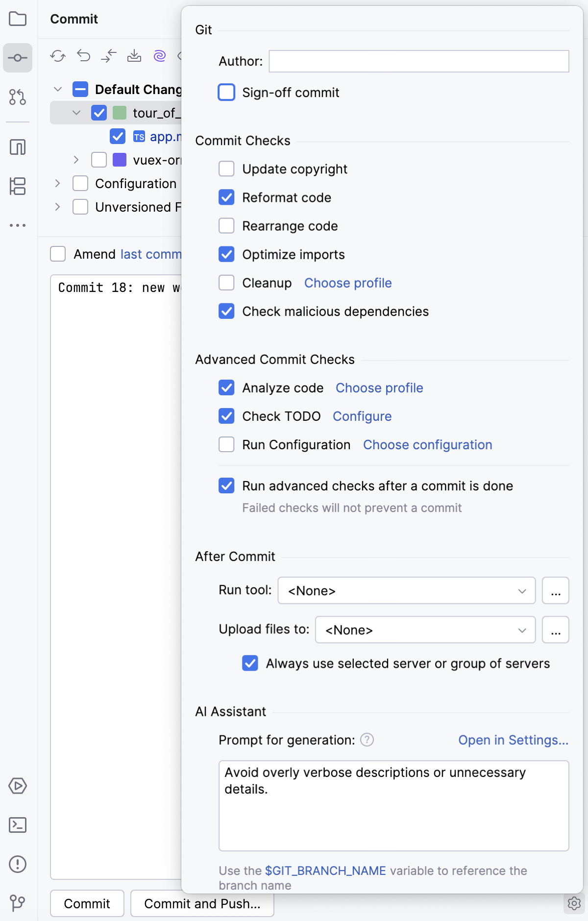The width and height of the screenshot is (588, 921).
Task: Open the Upload files to dropdown
Action: [425, 630]
